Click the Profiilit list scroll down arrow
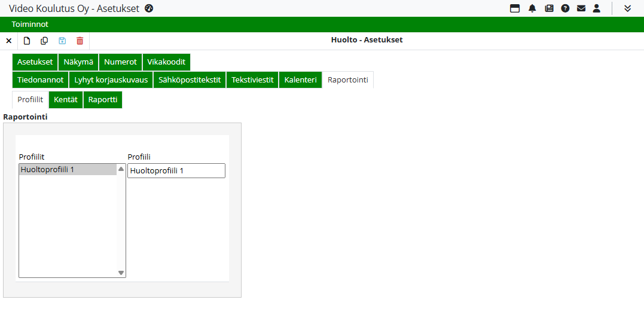The width and height of the screenshot is (644, 324). point(121,273)
